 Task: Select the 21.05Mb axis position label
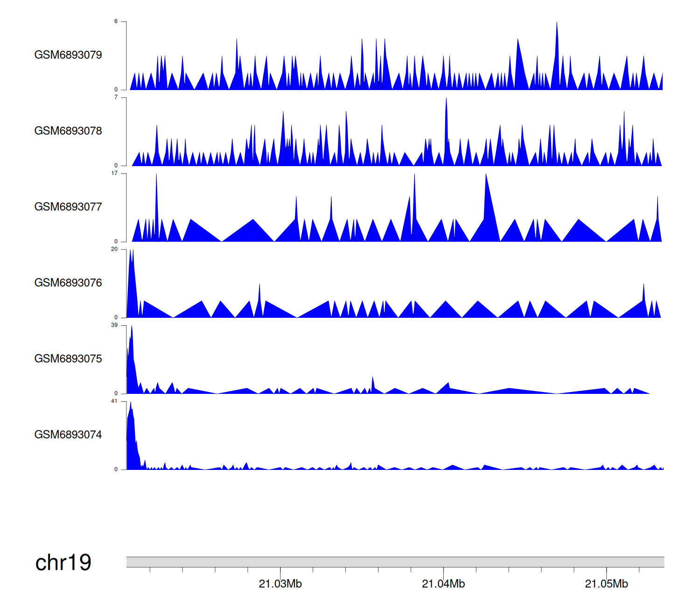606,584
